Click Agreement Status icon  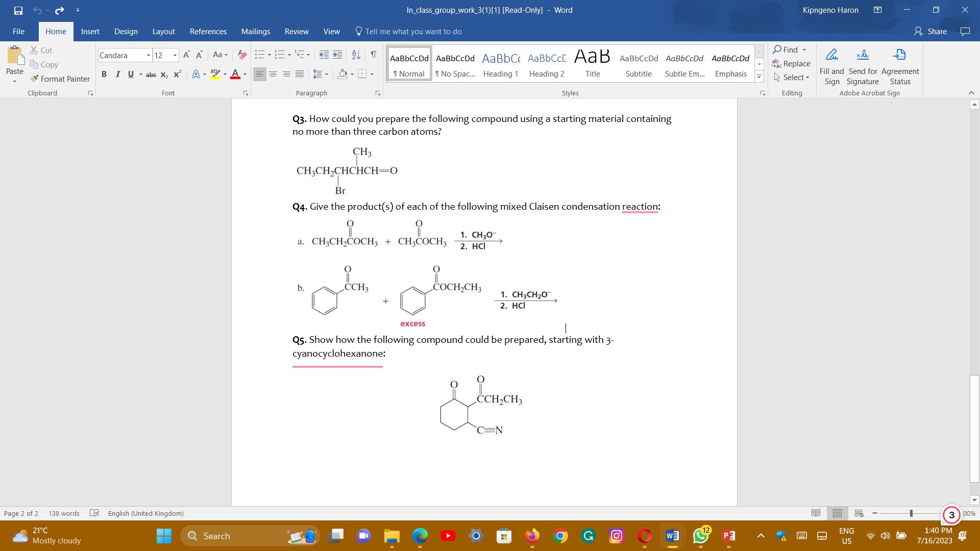[x=899, y=55]
